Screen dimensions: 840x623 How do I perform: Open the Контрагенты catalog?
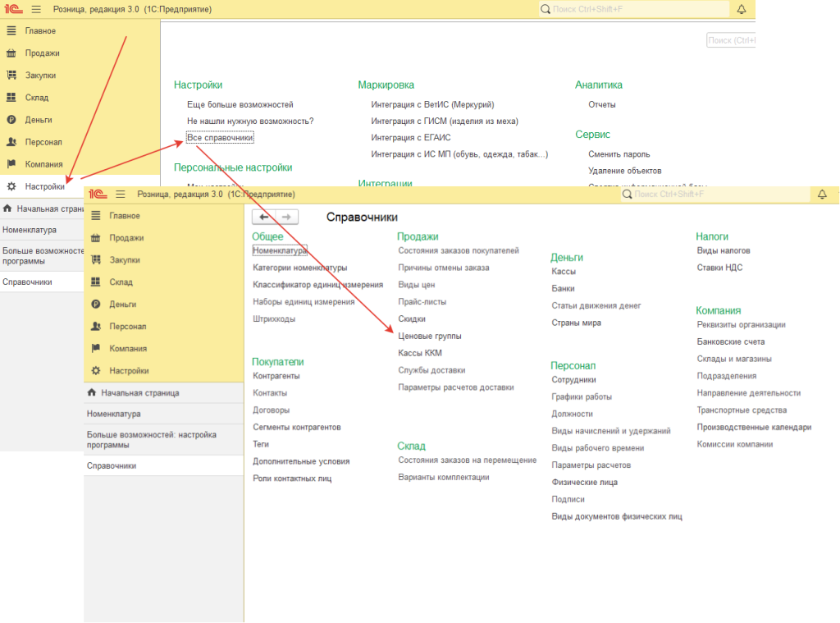[x=276, y=376]
